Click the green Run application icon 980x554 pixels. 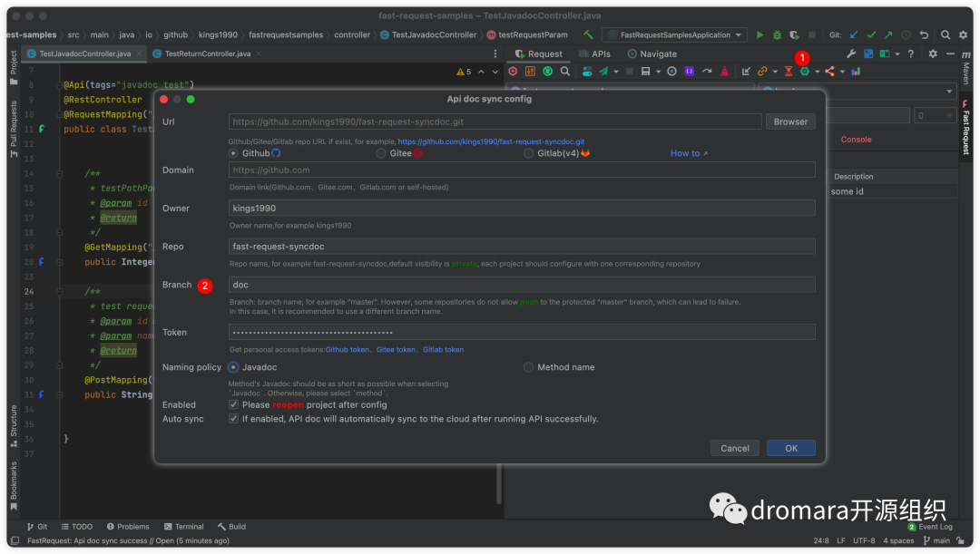[x=760, y=35]
